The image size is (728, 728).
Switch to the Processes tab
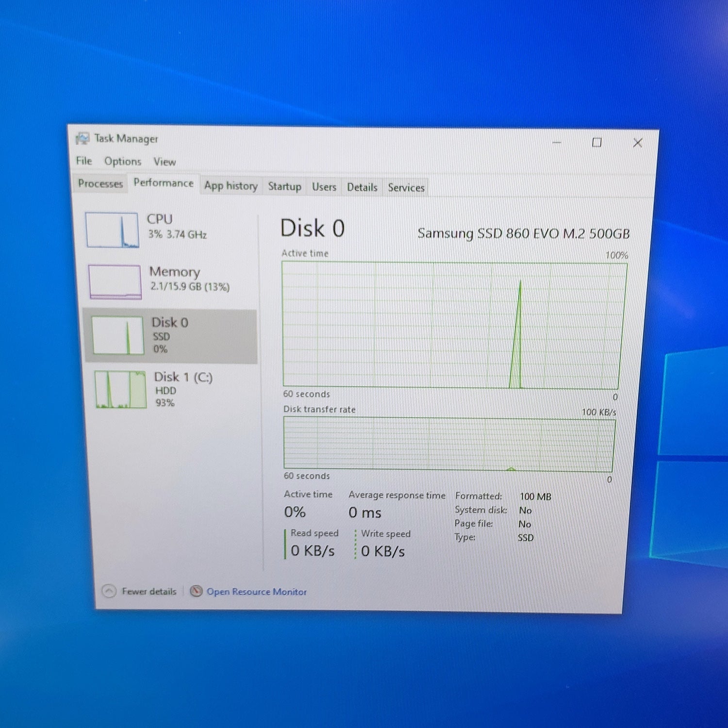coord(100,183)
